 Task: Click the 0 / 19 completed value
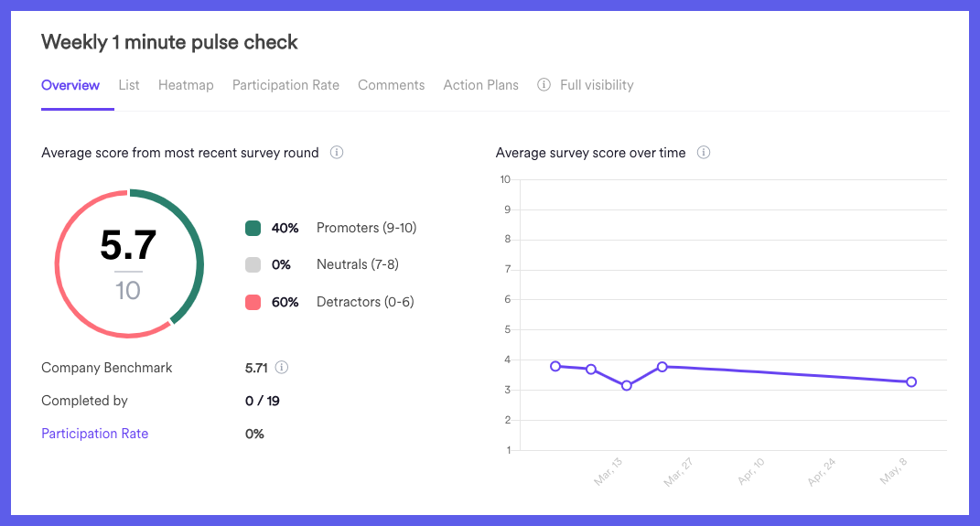point(263,401)
